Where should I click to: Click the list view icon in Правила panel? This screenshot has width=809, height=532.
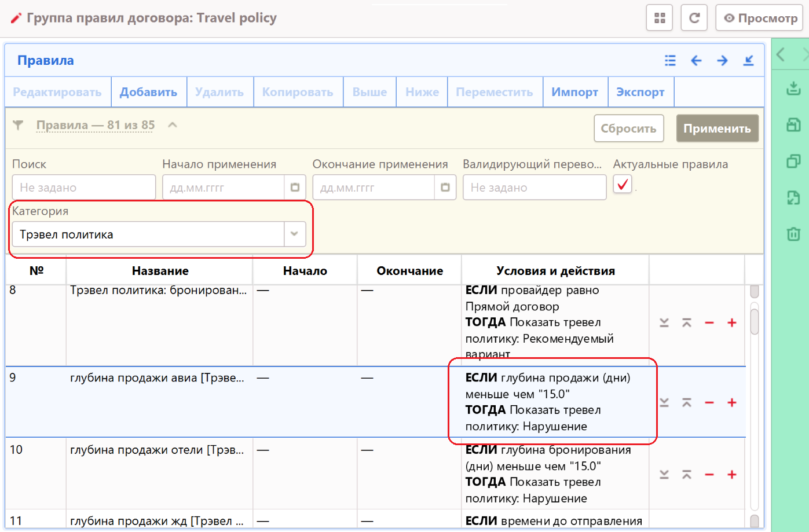[x=670, y=61]
